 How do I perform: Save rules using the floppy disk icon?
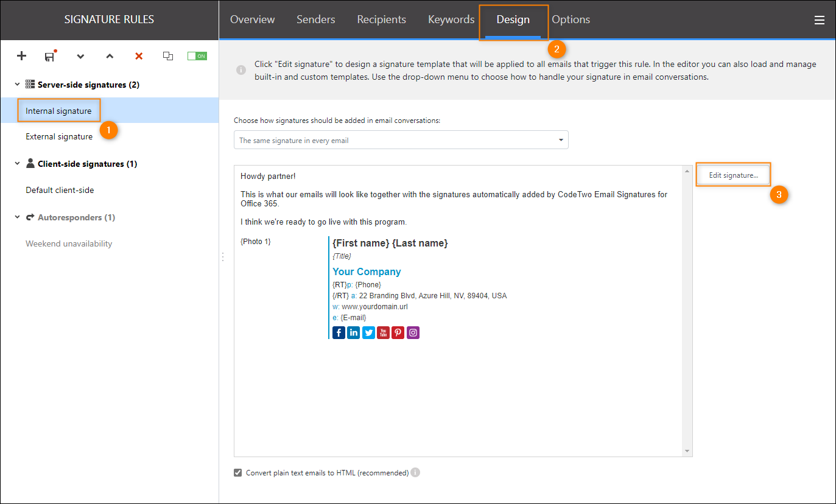50,57
